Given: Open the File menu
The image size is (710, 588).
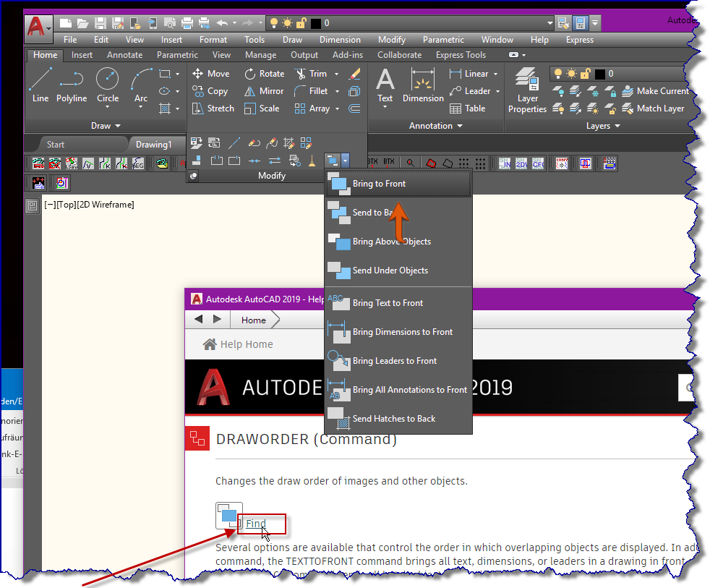Looking at the screenshot, I should pos(70,40).
